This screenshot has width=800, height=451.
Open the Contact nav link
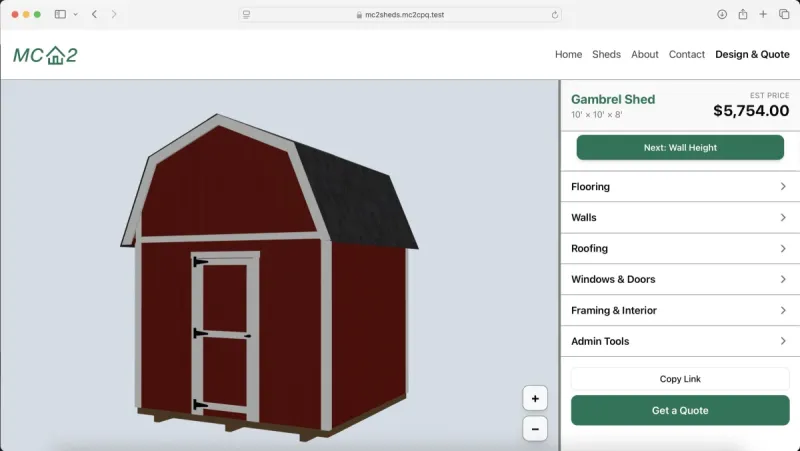(x=687, y=55)
